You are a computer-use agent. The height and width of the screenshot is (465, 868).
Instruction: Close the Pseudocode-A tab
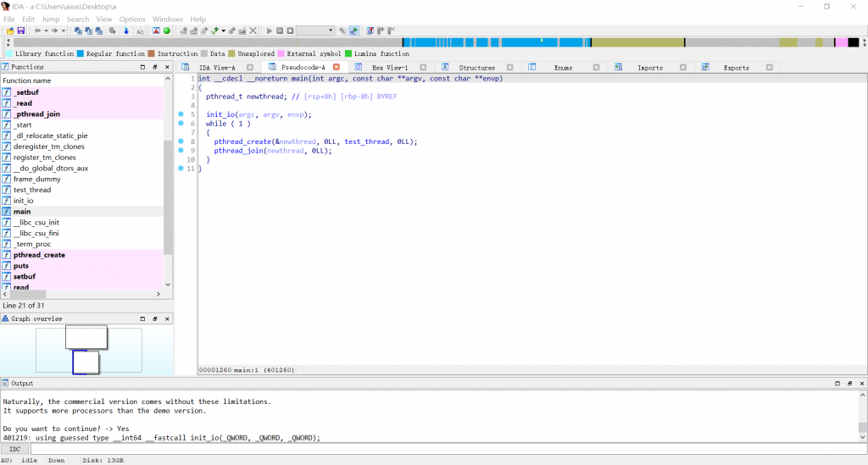click(x=336, y=67)
